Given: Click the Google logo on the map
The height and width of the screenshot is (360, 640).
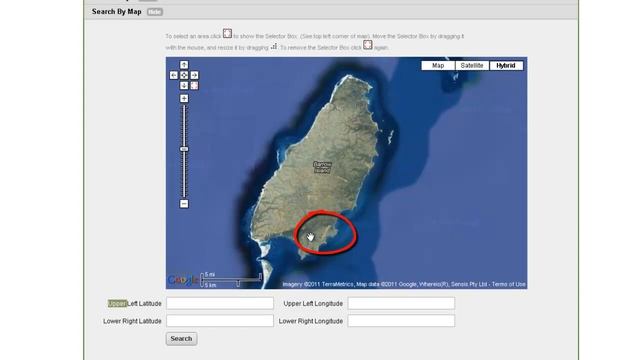Looking at the screenshot, I should pyautogui.click(x=183, y=280).
